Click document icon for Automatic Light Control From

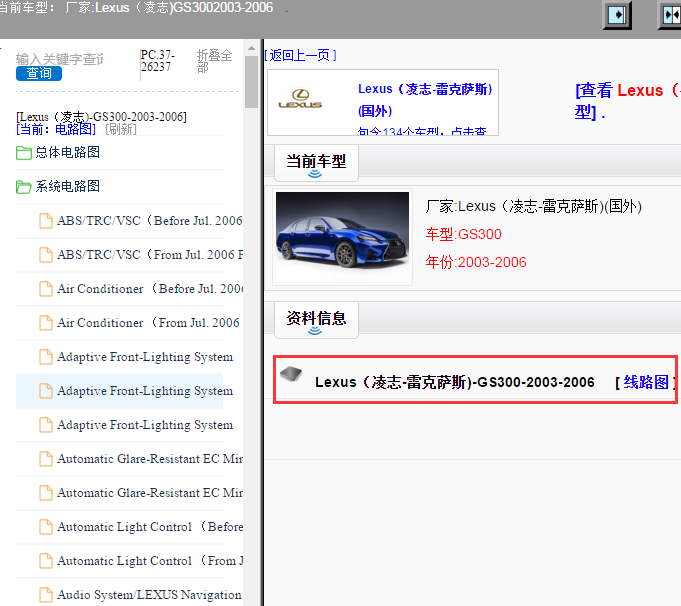(x=46, y=561)
